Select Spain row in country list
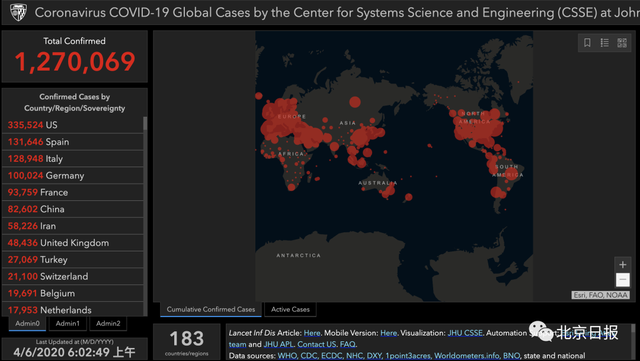Screen dimensions: 640x361 click(73, 142)
